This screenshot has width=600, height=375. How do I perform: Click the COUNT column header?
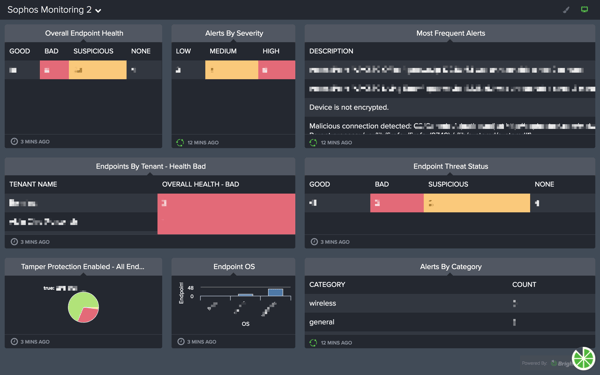524,285
